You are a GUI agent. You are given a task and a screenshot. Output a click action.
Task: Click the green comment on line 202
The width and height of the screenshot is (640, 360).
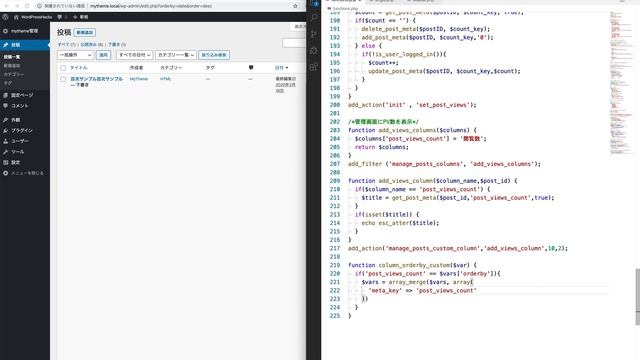383,122
